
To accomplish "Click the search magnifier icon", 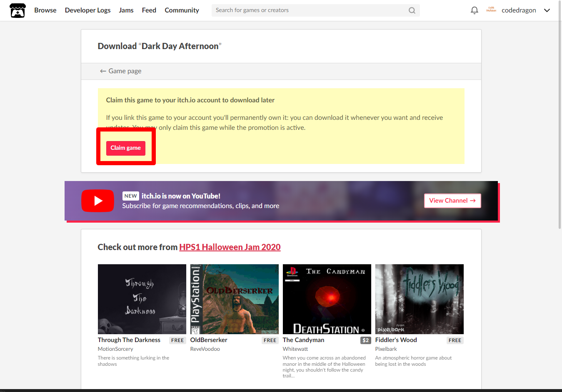I will (x=412, y=10).
